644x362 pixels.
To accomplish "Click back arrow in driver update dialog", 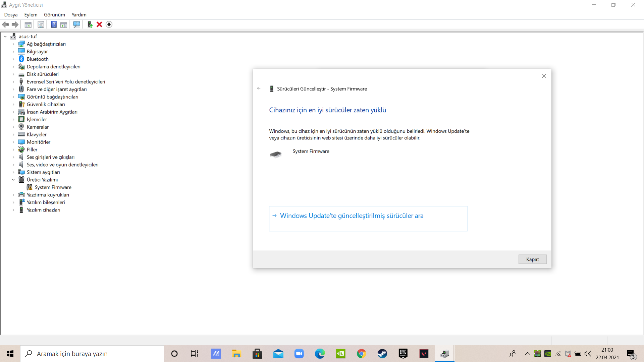I will (x=259, y=88).
